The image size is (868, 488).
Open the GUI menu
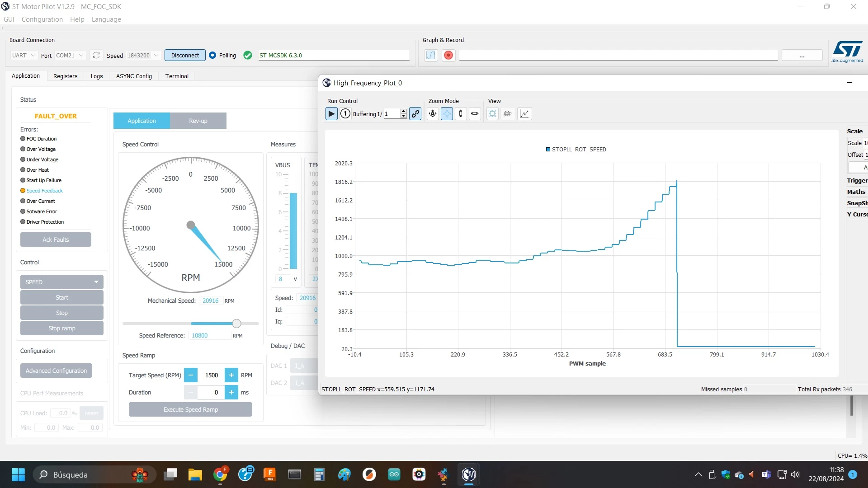pos(9,19)
